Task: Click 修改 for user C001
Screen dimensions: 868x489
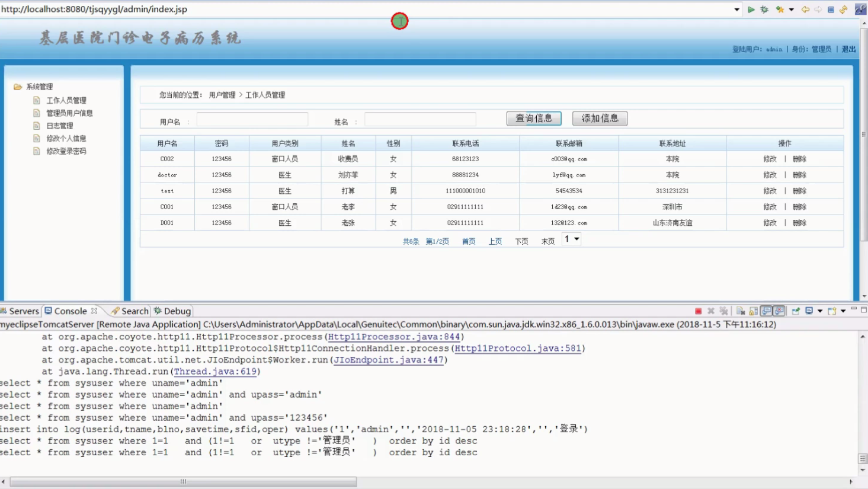Action: (770, 207)
